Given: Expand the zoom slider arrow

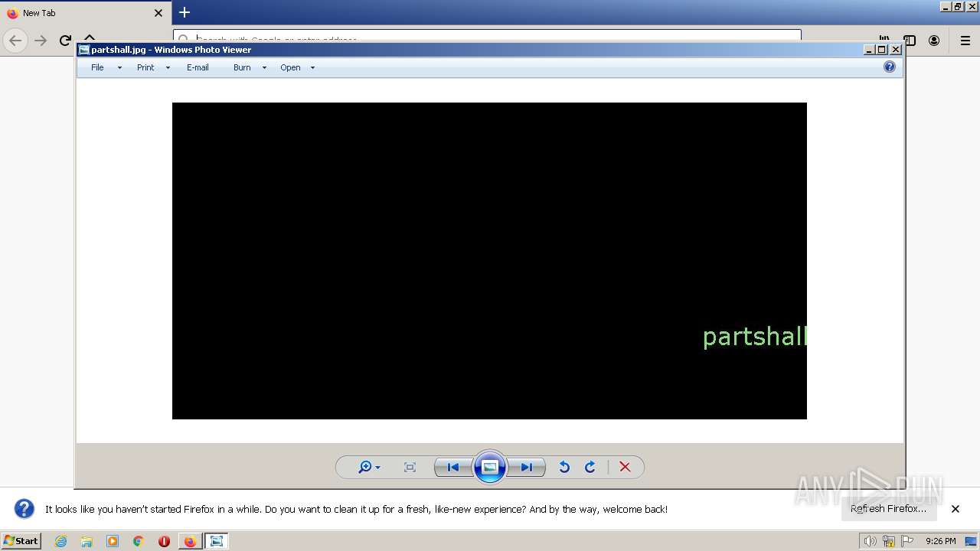Looking at the screenshot, I should pyautogui.click(x=377, y=468).
